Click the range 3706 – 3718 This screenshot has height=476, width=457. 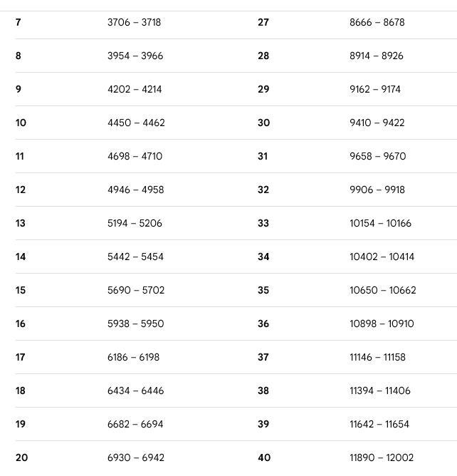134,22
